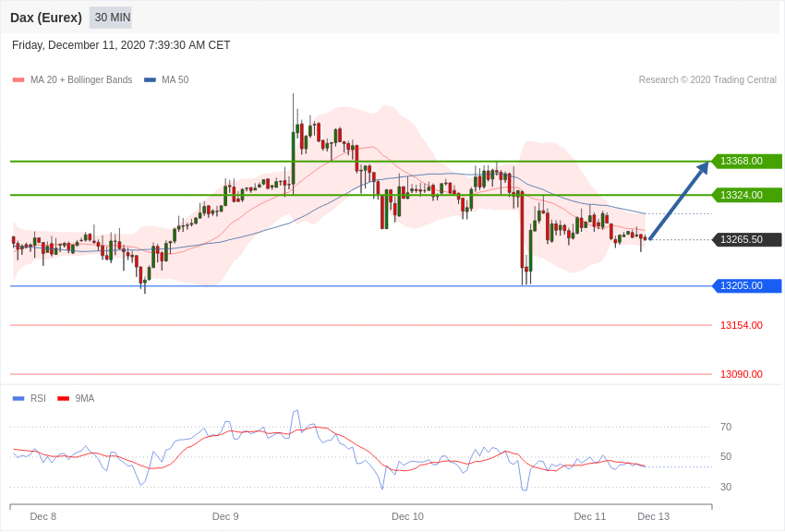Select the 13324.00 resistance price tag
The image size is (785, 532).
click(746, 195)
